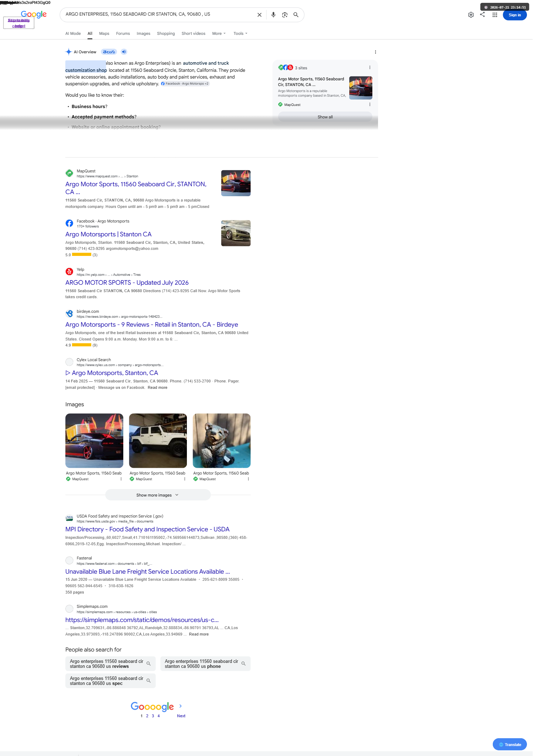Open AI Overview more options menu
The width and height of the screenshot is (539, 756).
tap(375, 52)
